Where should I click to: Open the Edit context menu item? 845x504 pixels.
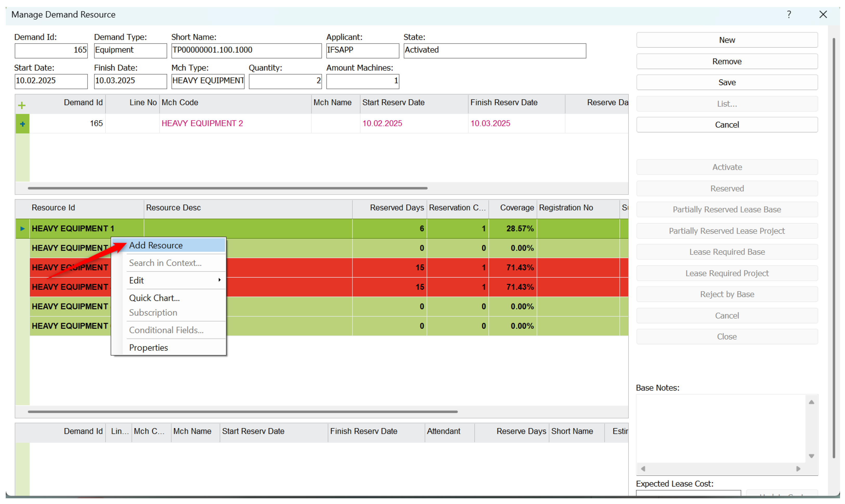169,280
